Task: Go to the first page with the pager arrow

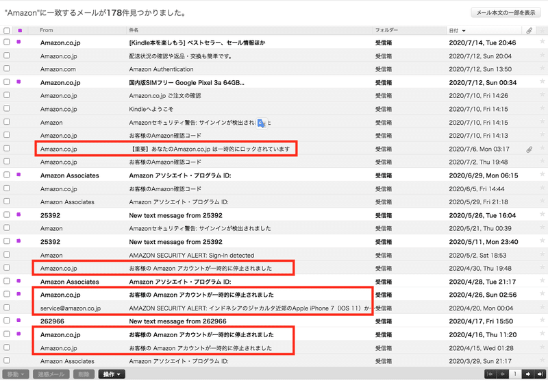Action: point(490,374)
